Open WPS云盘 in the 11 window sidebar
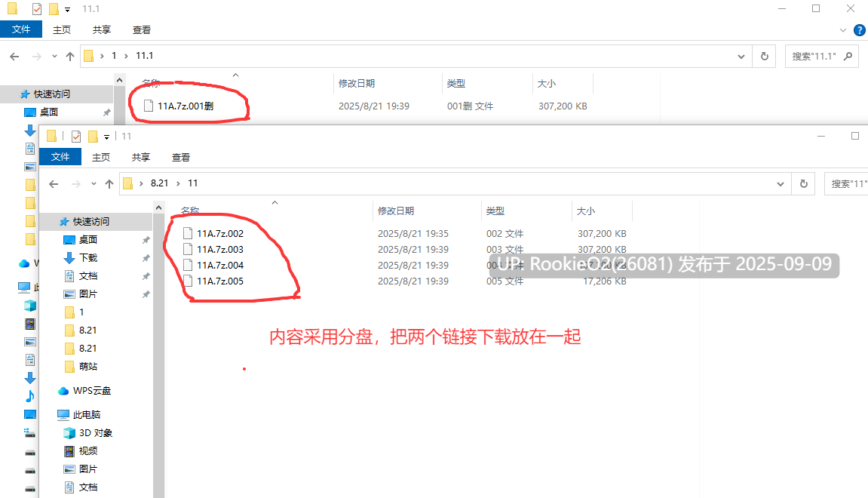Viewport: 868px width, 498px height. (x=91, y=391)
